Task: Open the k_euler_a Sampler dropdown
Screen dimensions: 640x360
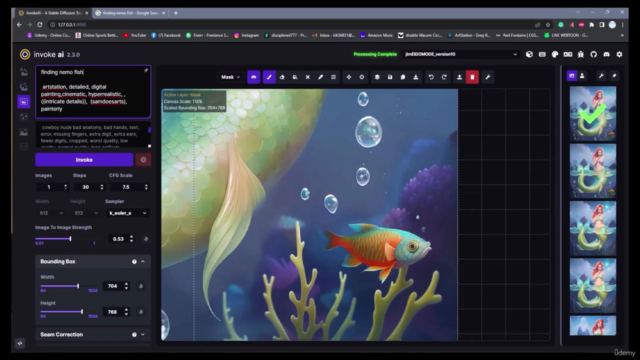Action: pyautogui.click(x=128, y=213)
